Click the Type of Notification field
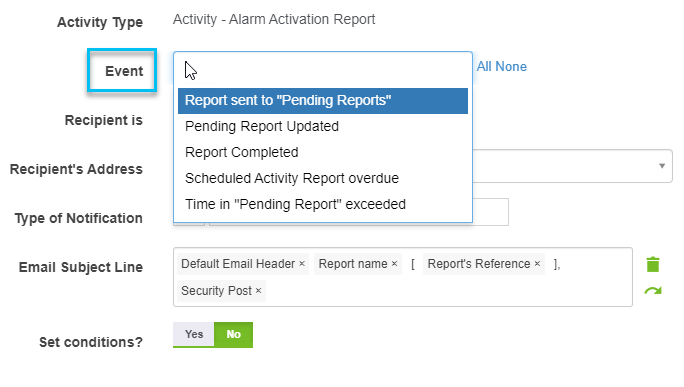Image resolution: width=684 pixels, height=387 pixels. pyautogui.click(x=490, y=212)
